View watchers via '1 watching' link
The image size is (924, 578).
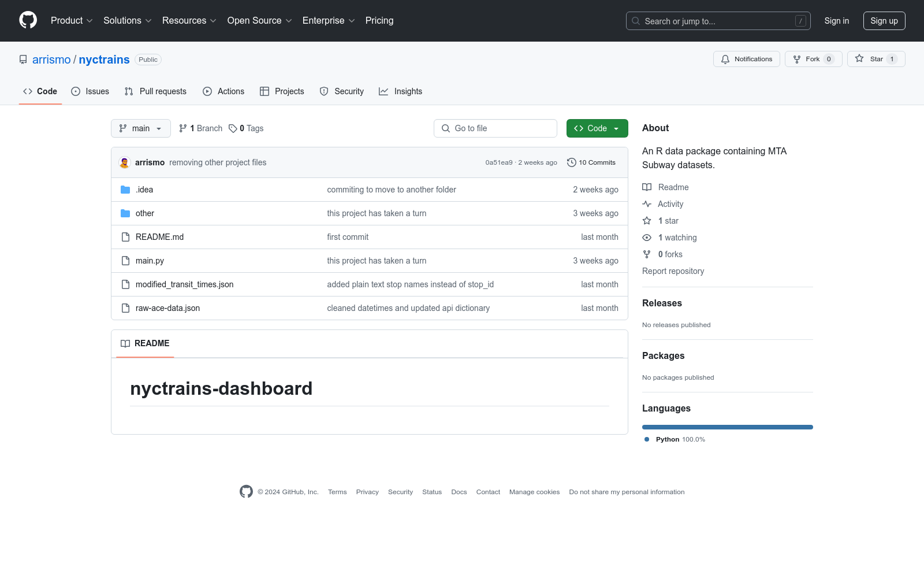tap(669, 238)
